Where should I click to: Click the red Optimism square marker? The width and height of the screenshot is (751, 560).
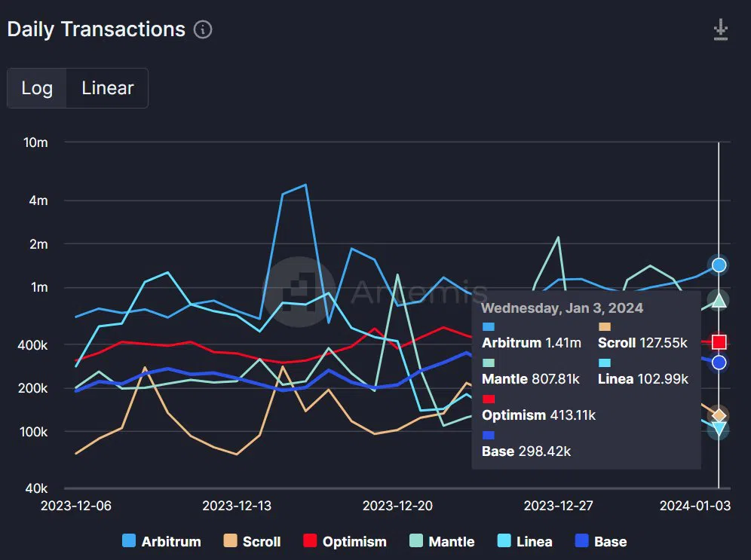coord(719,341)
